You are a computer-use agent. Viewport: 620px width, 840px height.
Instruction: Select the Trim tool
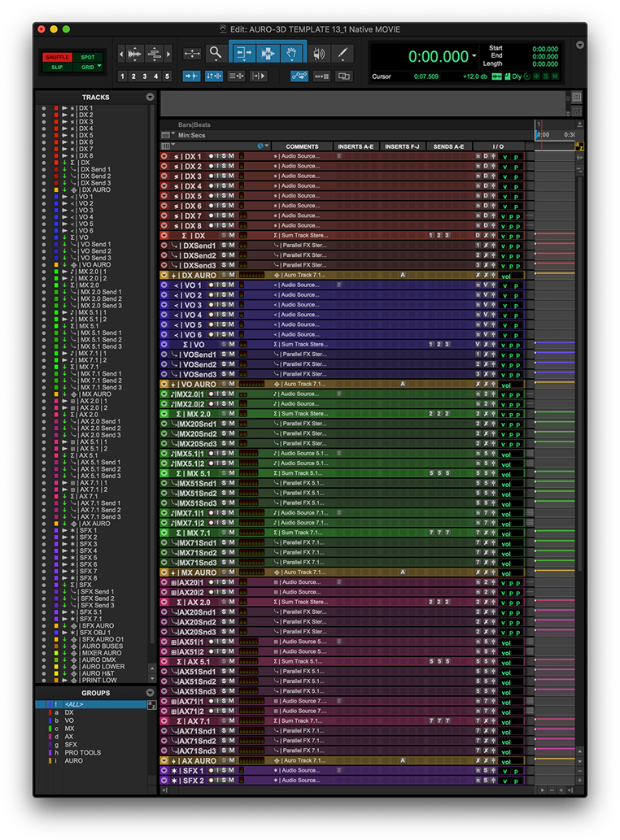coord(242,54)
